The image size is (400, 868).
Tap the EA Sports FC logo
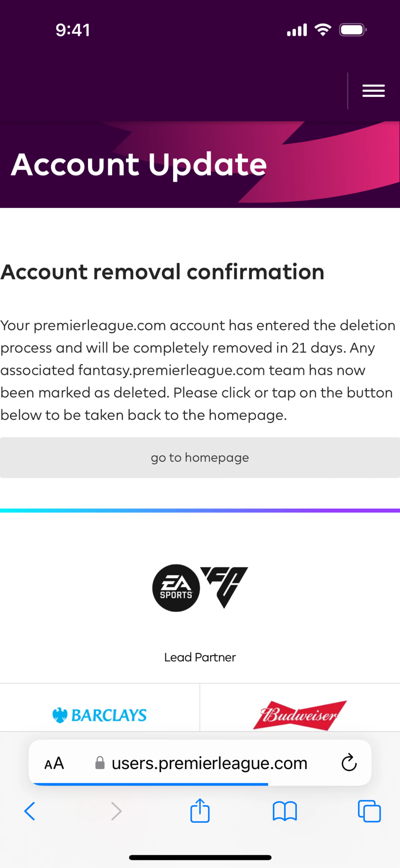tap(200, 588)
